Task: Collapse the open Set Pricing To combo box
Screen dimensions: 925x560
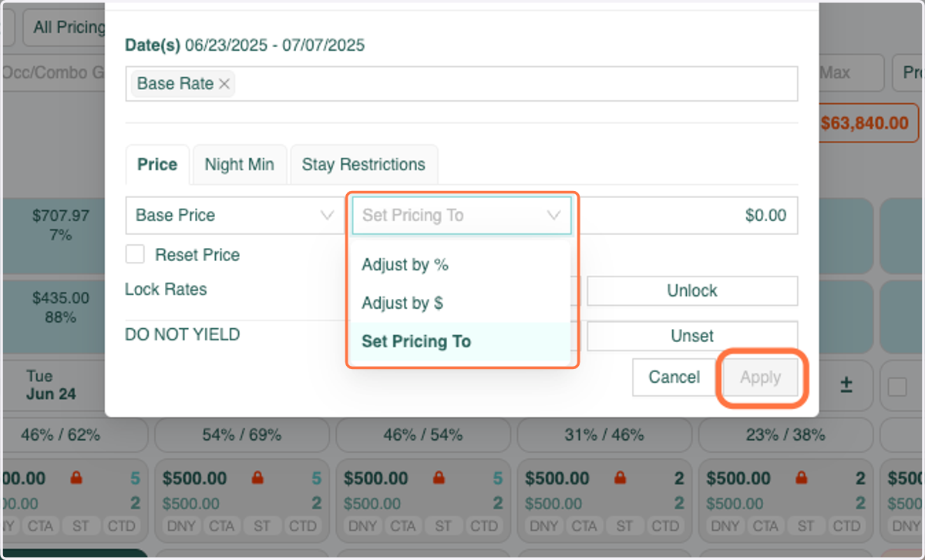Action: pos(462,216)
